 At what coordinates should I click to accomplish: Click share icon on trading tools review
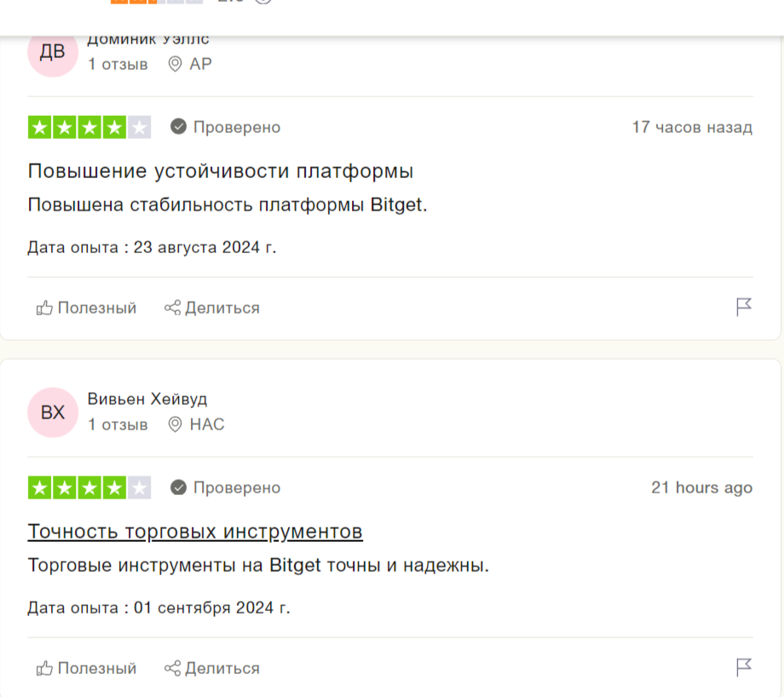(172, 669)
